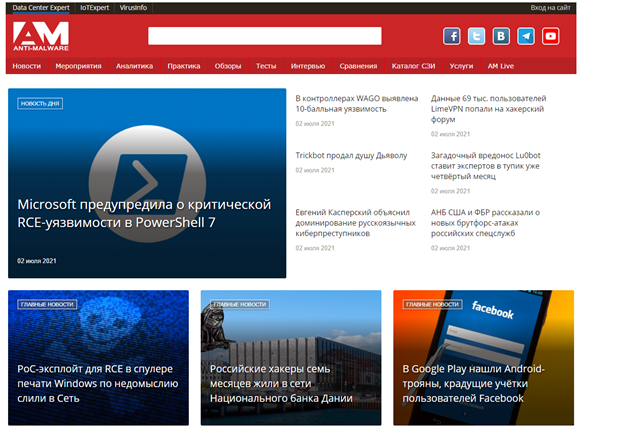Screen dimensions: 624x436
Task: Switch to the VirusInfo tab
Action: tap(133, 8)
